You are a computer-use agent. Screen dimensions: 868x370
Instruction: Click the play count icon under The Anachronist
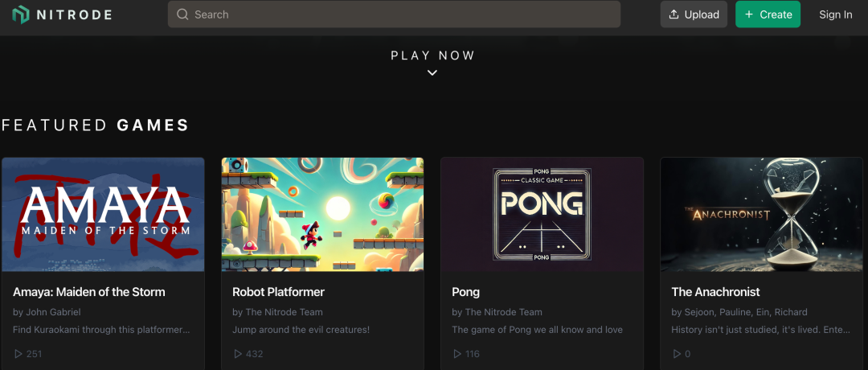click(x=677, y=354)
